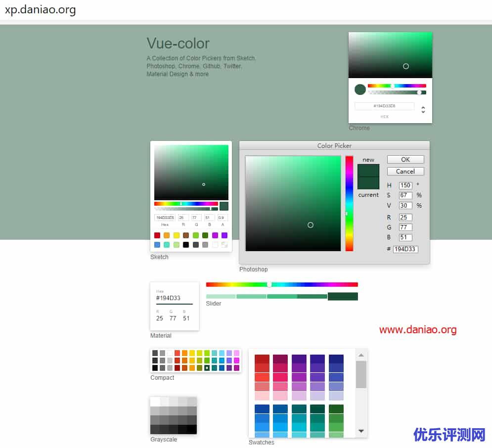492x448 pixels.
Task: Select the darkest green swatch under hue Slider
Action: [x=343, y=297]
